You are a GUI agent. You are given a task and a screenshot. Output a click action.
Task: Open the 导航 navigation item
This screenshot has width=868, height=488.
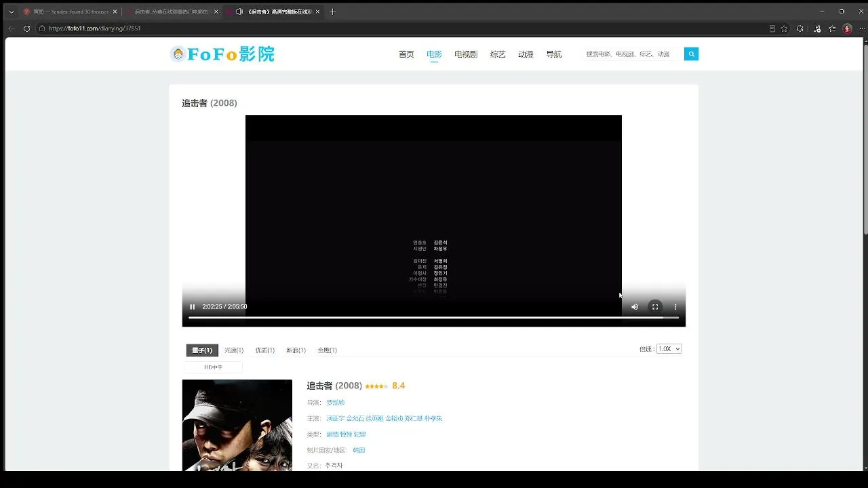click(x=554, y=54)
